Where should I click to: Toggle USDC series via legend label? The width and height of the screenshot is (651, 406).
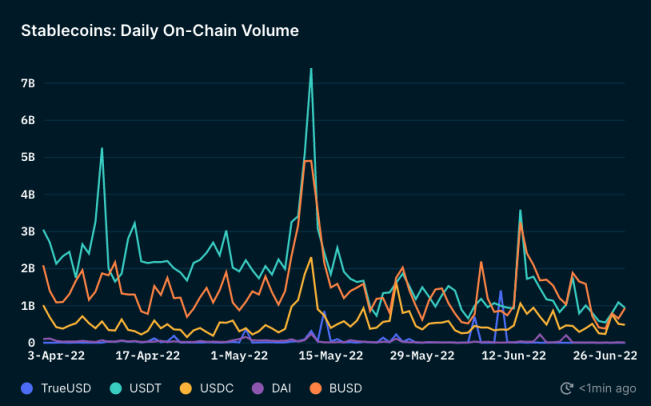217,389
